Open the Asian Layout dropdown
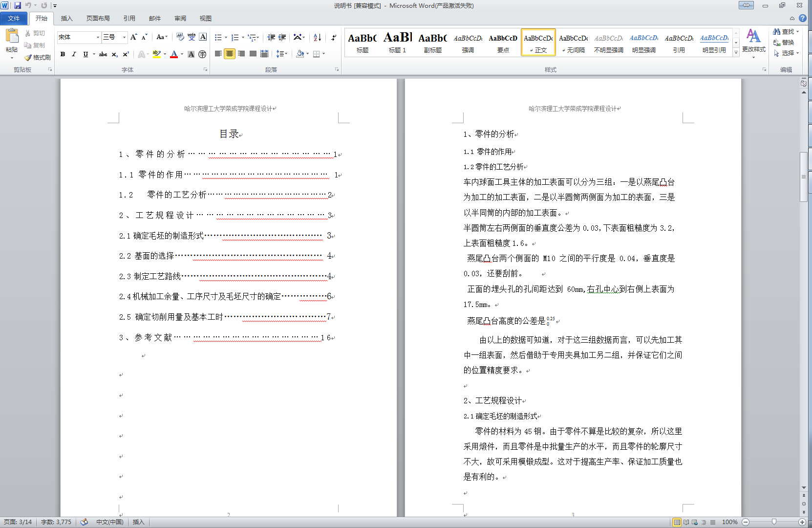 299,37
